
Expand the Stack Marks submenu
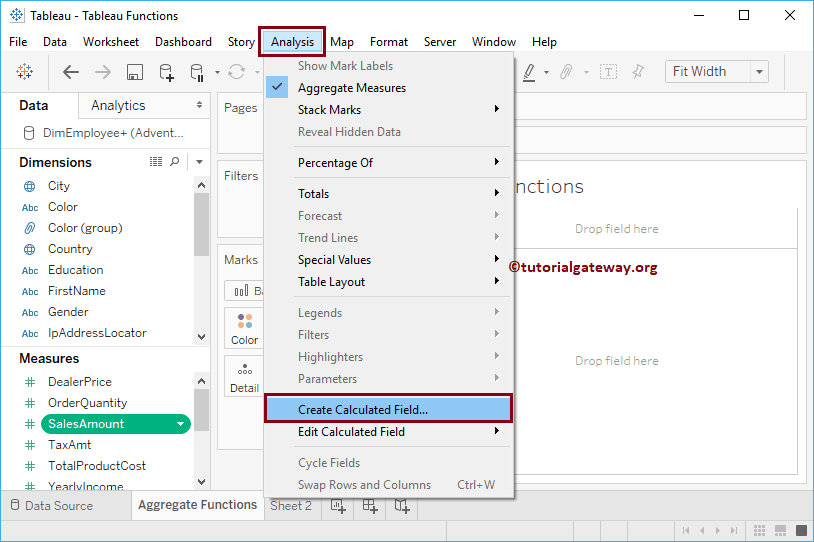389,110
